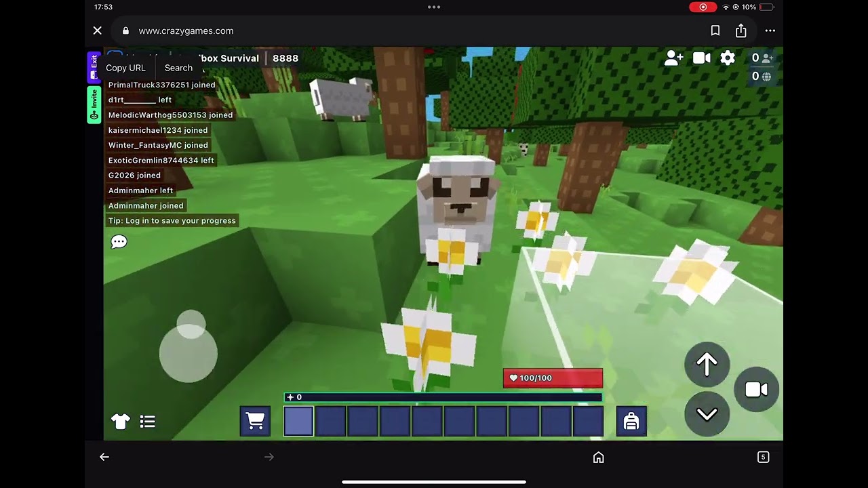
Task: Click 'PrimalTruck3376251 joined' message
Action: pyautogui.click(x=162, y=85)
